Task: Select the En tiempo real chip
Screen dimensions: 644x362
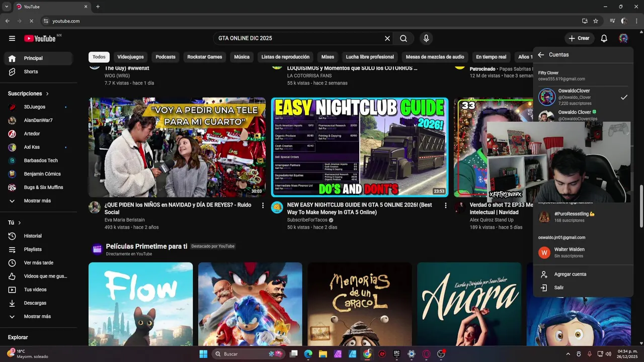Action: pyautogui.click(x=491, y=57)
